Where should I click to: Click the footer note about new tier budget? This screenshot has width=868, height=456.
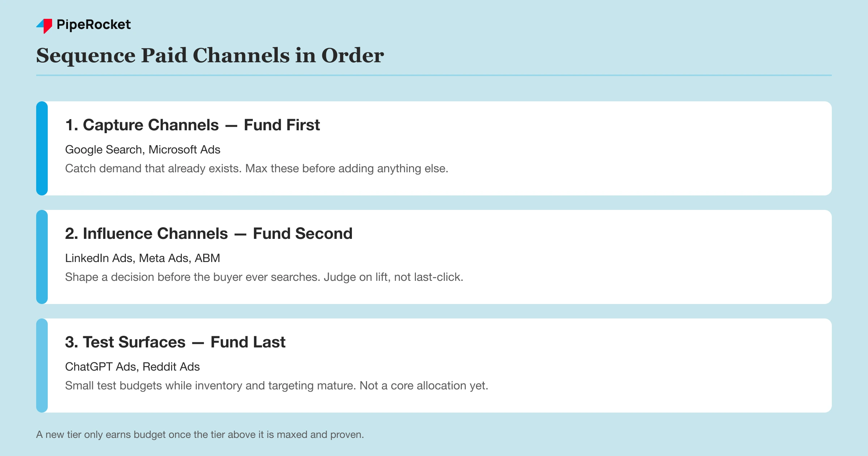[200, 435]
